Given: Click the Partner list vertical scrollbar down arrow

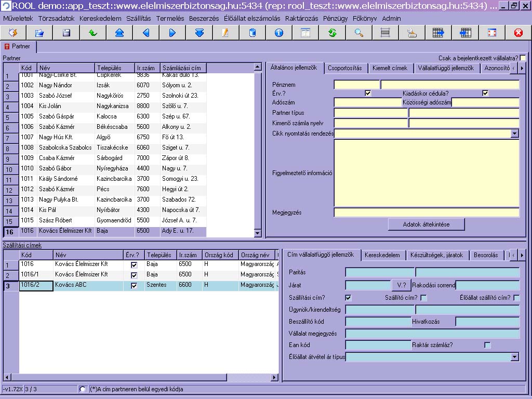Looking at the screenshot, I should pyautogui.click(x=257, y=233).
